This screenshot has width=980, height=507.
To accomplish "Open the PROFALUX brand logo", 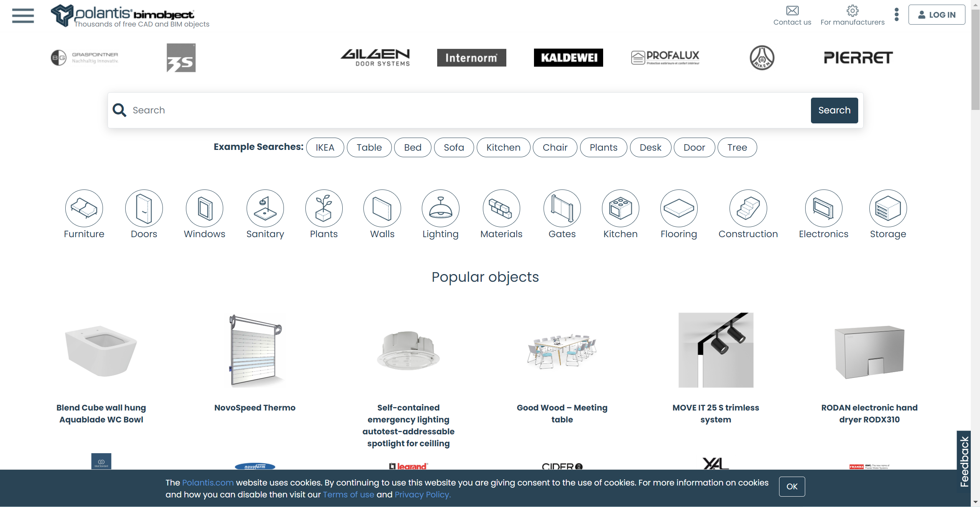I will coord(665,58).
